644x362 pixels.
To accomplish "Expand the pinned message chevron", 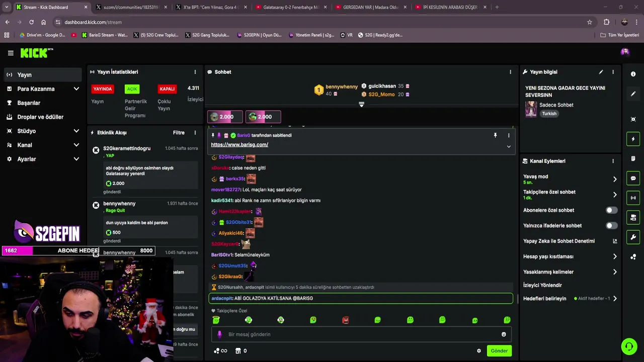I will pos(509,147).
